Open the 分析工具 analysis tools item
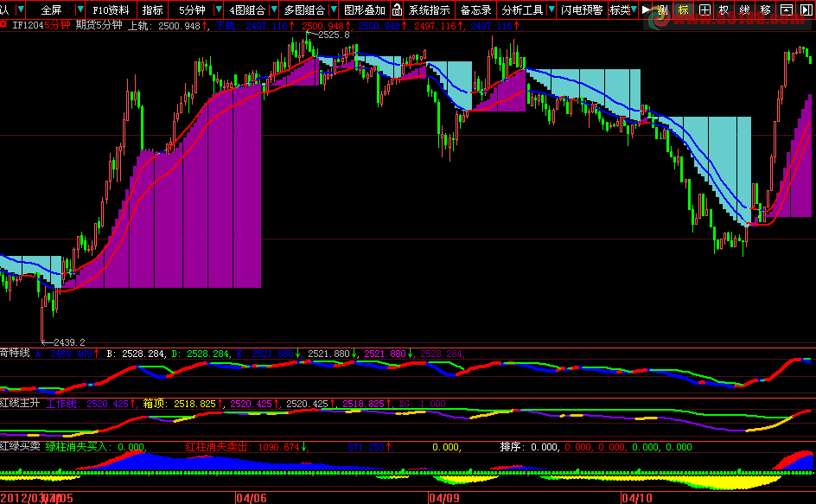This screenshot has height=504, width=816. coord(522,10)
